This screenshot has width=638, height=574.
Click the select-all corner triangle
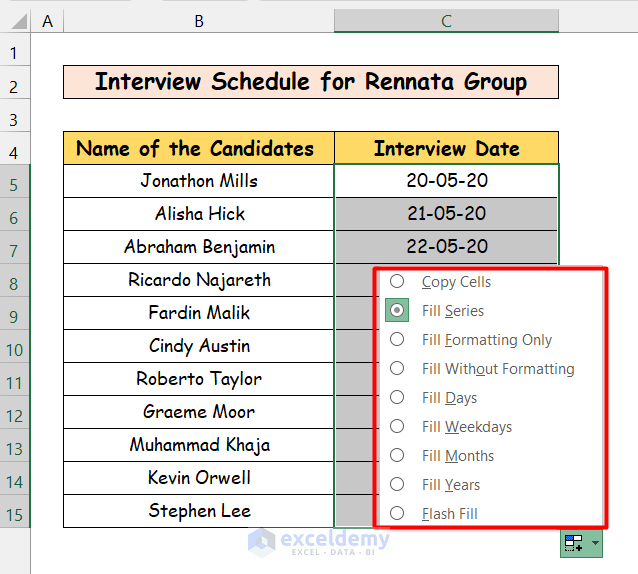click(15, 21)
